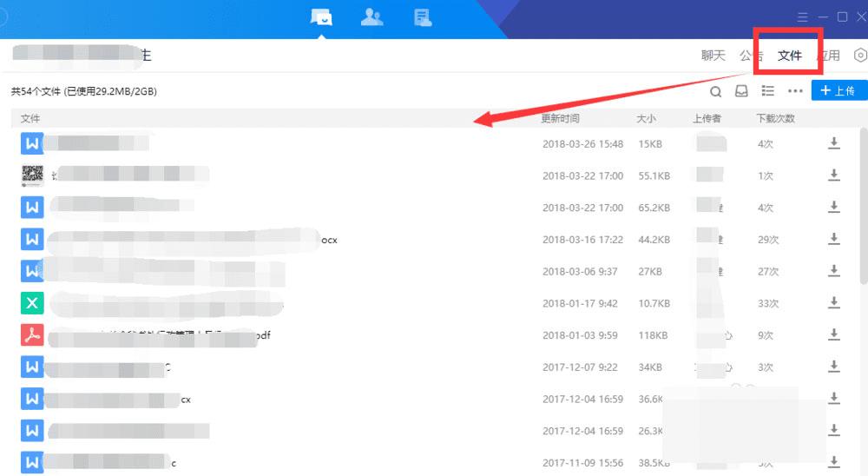The width and height of the screenshot is (868, 476).
Task: Select the Word icon of 65.2KB file
Action: click(32, 208)
